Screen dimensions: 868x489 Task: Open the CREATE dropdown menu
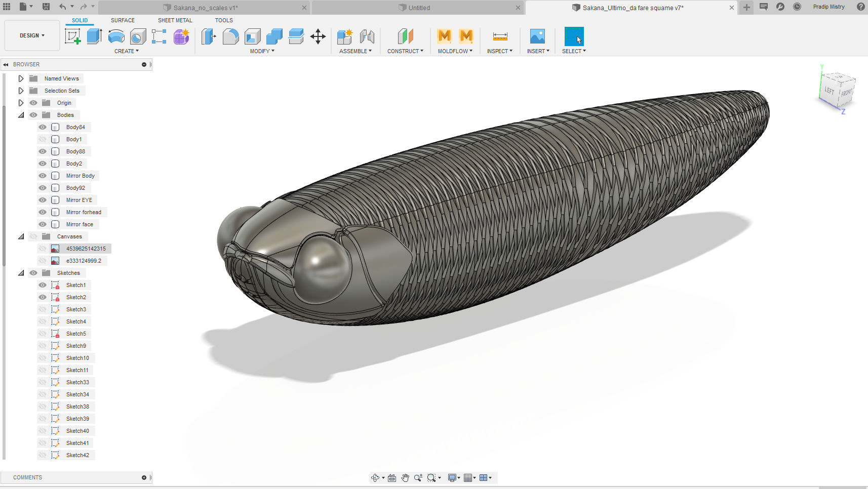[127, 51]
